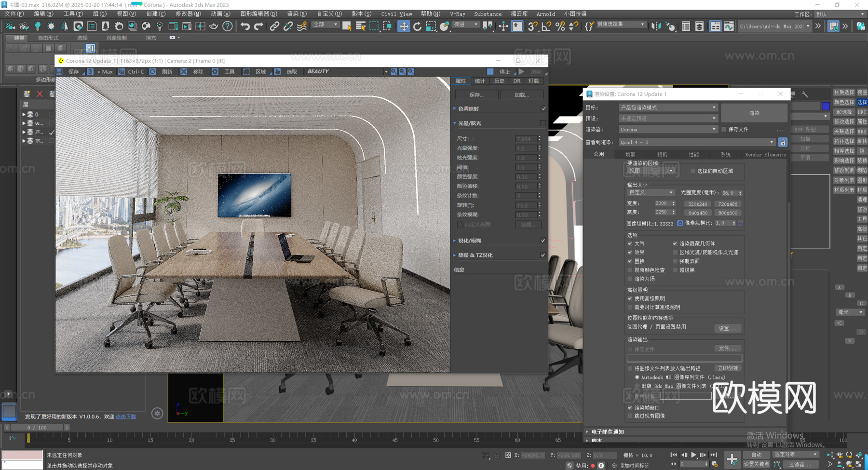Click the help question mark icon

pos(228,26)
